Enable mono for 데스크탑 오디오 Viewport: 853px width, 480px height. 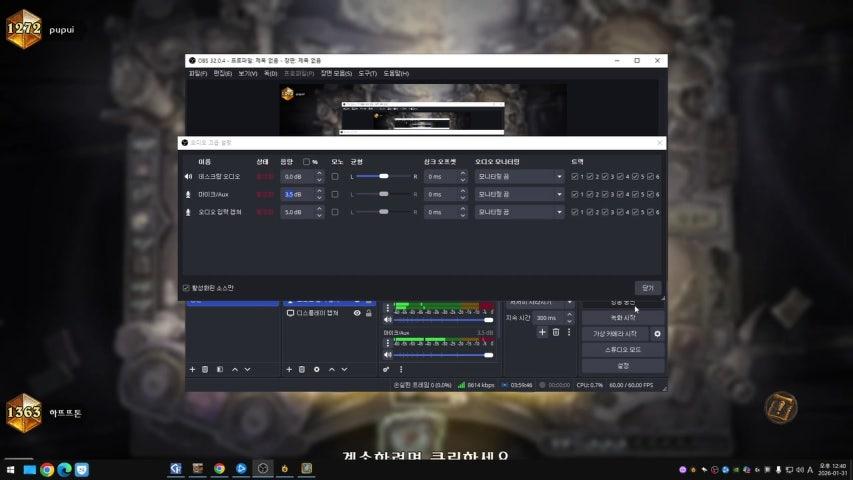335,176
